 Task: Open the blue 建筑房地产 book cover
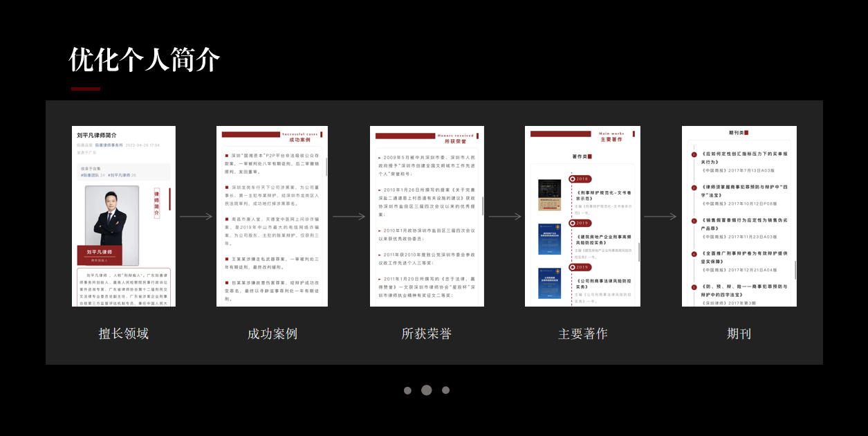[x=550, y=239]
